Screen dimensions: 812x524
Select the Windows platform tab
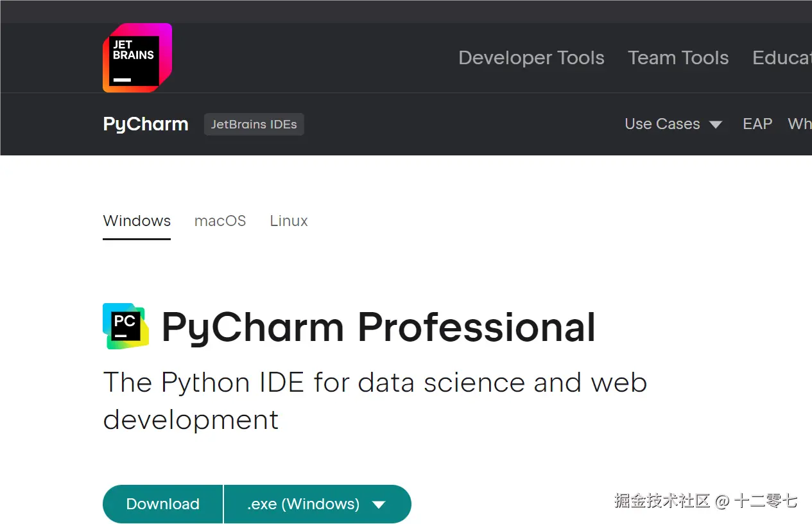click(137, 221)
